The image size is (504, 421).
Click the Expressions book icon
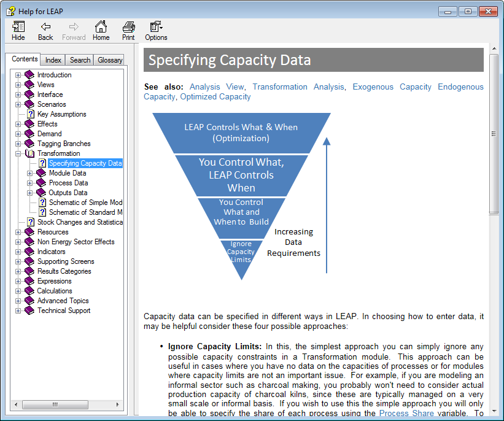coord(29,281)
